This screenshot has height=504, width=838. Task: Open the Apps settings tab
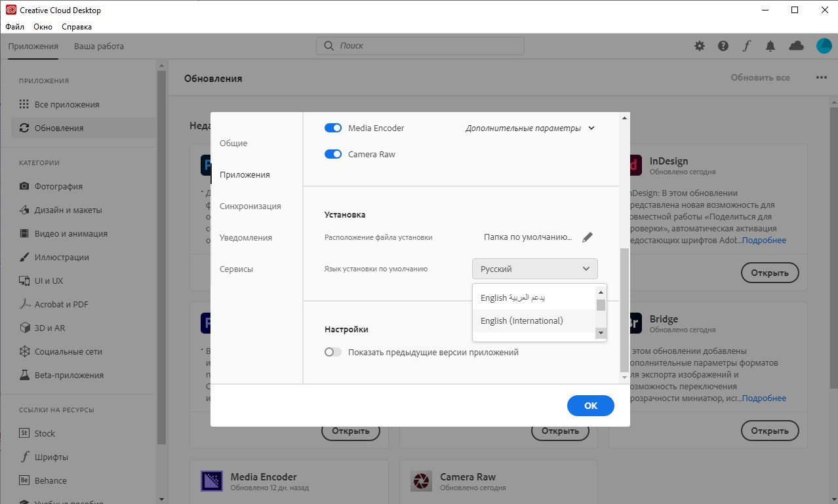click(x=245, y=174)
